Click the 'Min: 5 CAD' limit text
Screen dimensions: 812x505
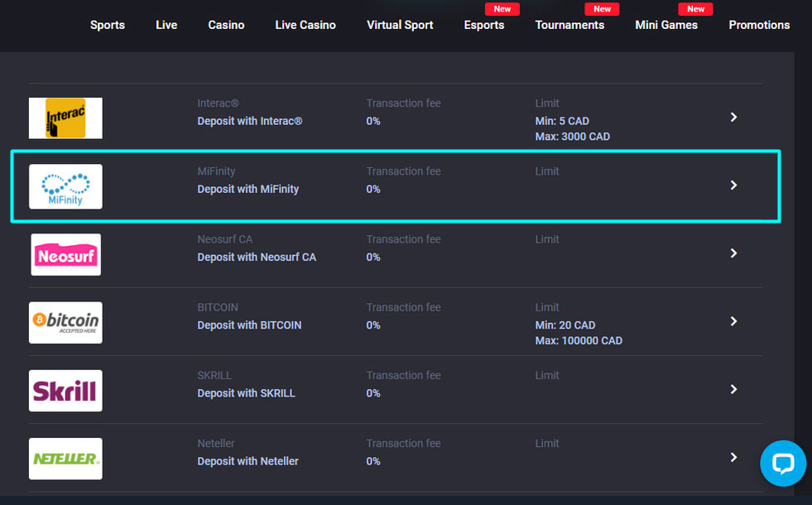tap(562, 121)
